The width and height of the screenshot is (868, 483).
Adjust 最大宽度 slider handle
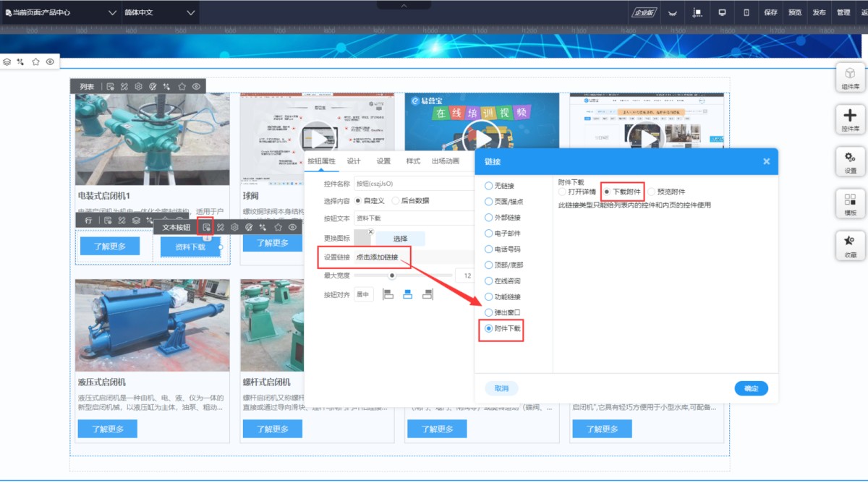[x=392, y=275]
